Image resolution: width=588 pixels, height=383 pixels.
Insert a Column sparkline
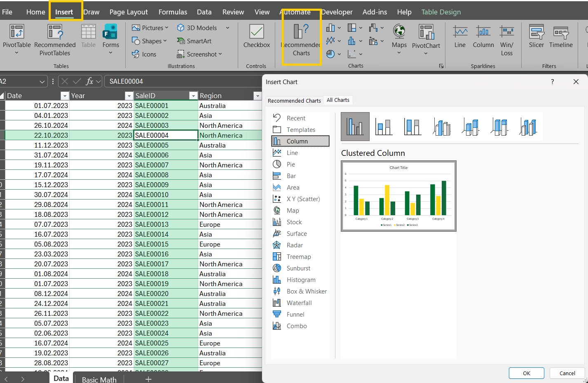click(x=483, y=36)
